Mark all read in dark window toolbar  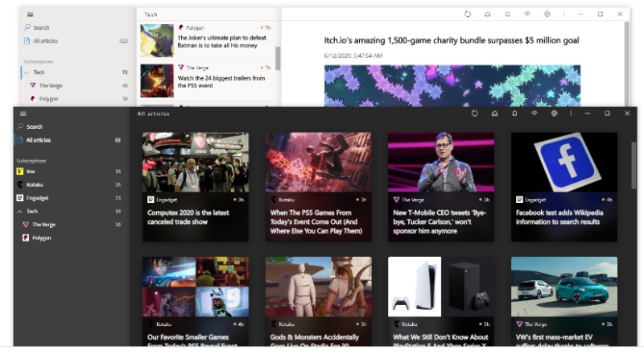point(494,114)
